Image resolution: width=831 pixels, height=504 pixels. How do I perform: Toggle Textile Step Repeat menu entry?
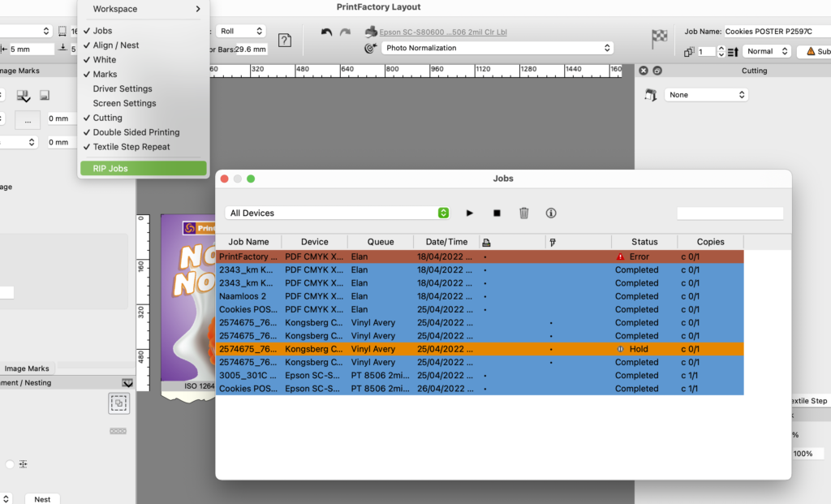[x=142, y=147]
